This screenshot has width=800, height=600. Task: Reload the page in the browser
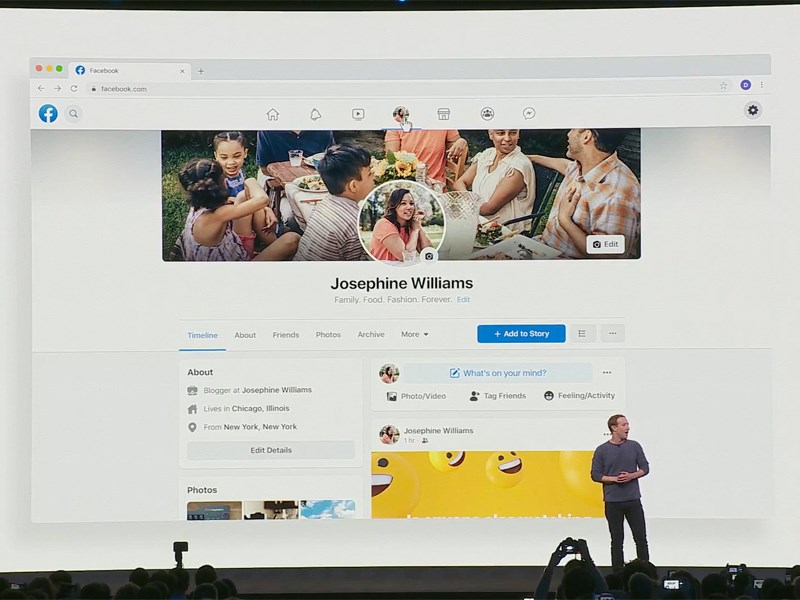coord(74,88)
